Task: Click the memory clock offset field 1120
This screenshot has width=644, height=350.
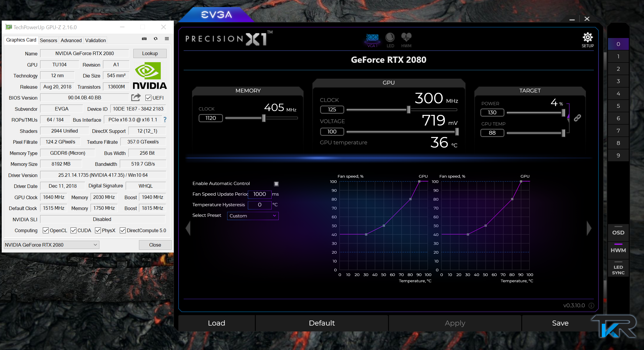Action: (211, 118)
